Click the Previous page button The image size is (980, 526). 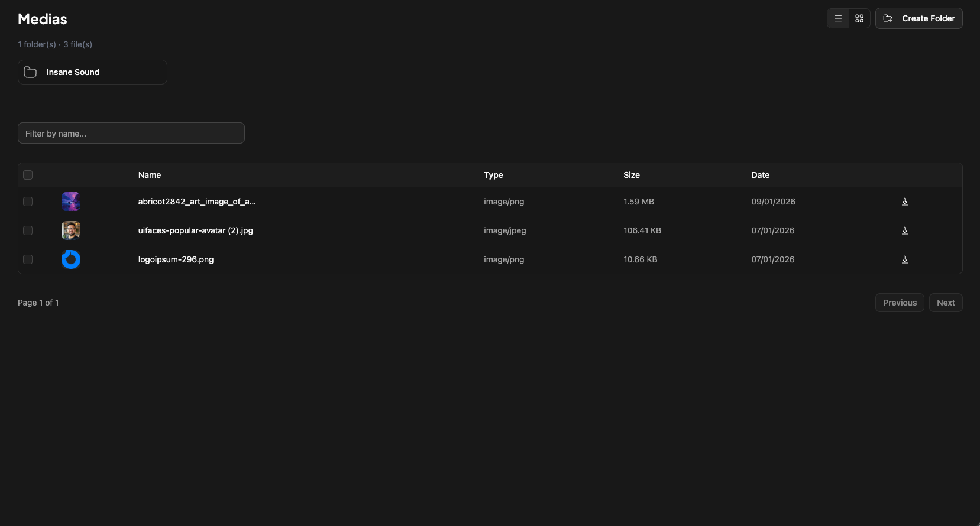900,303
